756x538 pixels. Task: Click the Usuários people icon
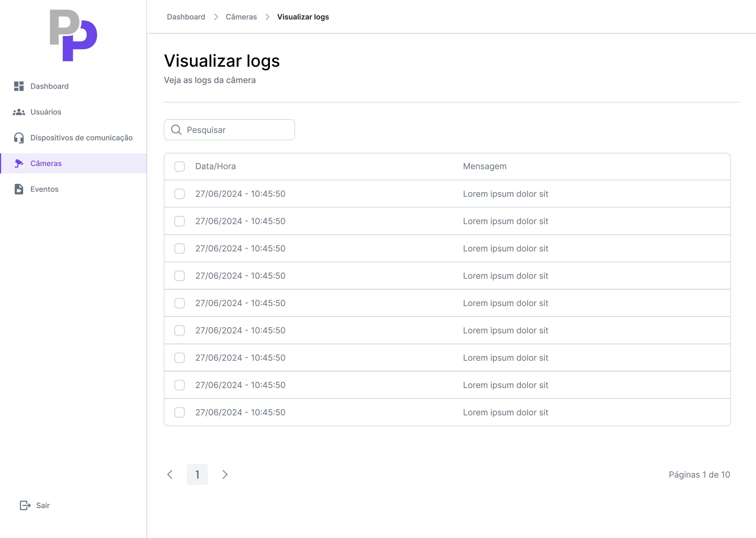[19, 112]
